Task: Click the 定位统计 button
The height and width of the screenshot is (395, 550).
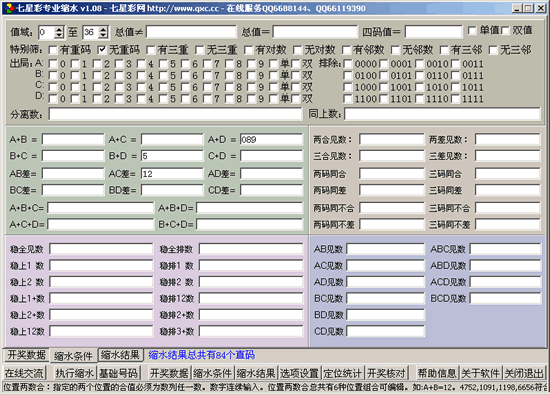Action: [342, 373]
